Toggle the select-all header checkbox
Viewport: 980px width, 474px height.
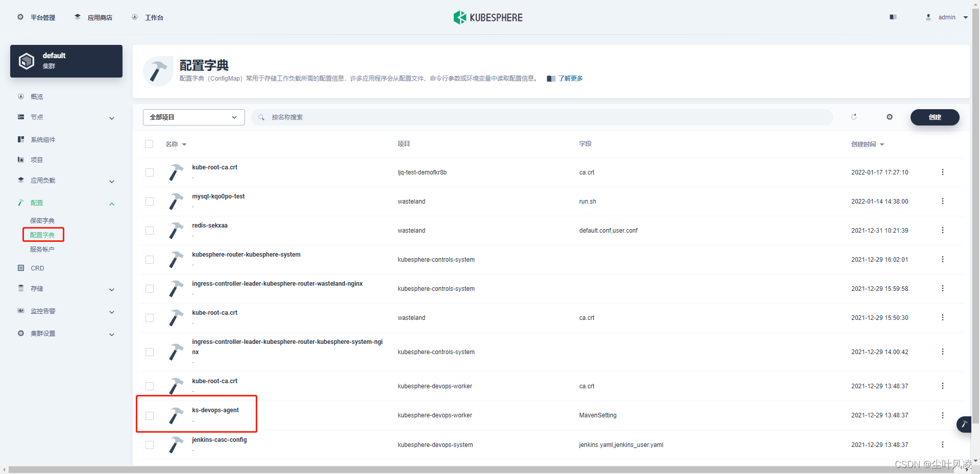[149, 144]
